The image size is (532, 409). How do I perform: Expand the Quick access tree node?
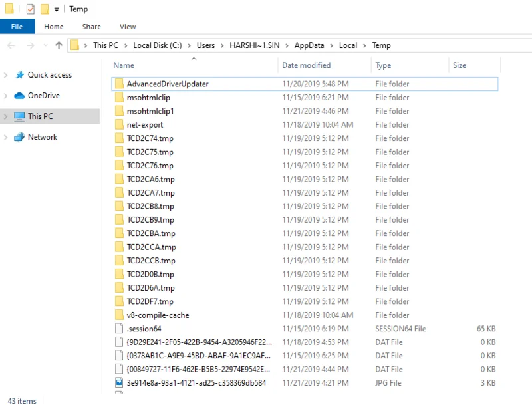click(x=6, y=75)
